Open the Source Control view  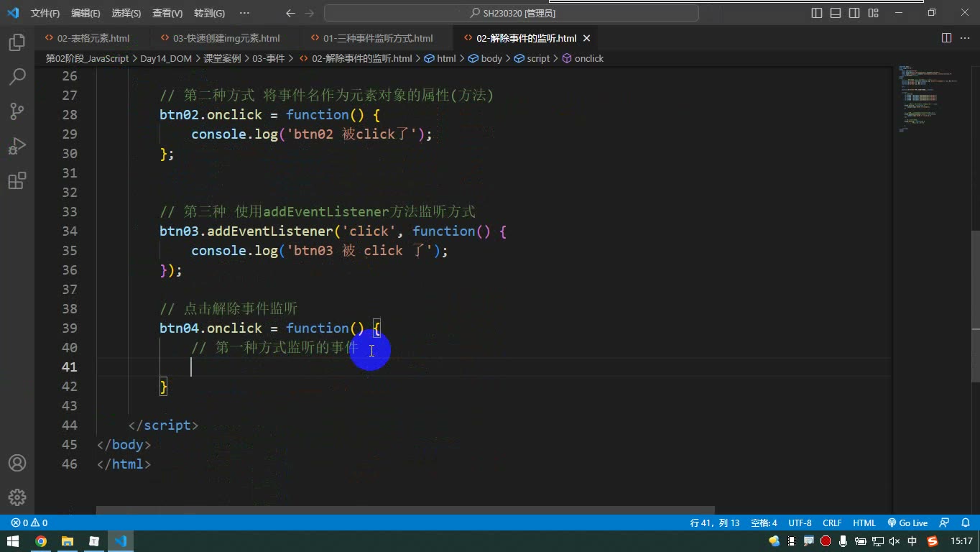click(x=17, y=111)
